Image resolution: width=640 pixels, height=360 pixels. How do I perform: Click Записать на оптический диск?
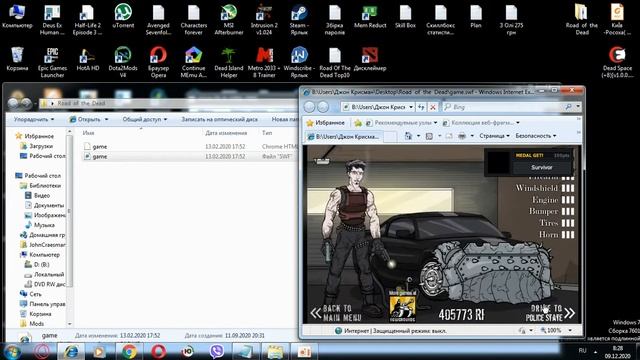pyautogui.click(x=220, y=120)
